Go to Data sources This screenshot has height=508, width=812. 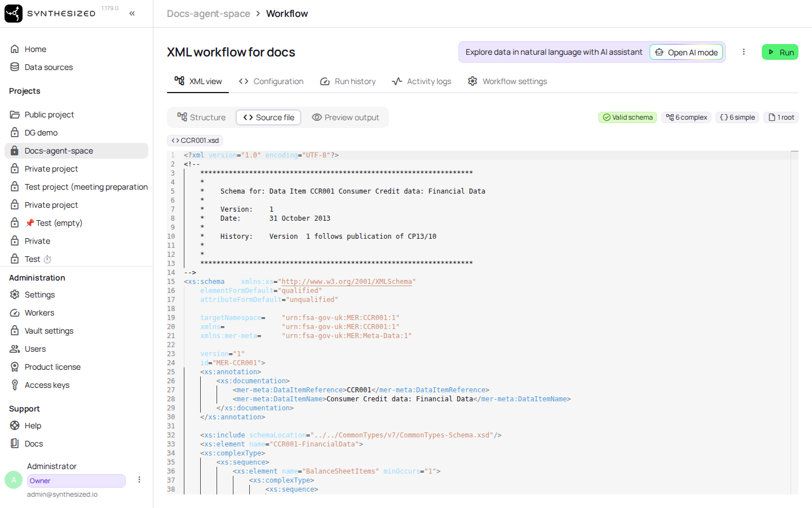(x=76, y=67)
